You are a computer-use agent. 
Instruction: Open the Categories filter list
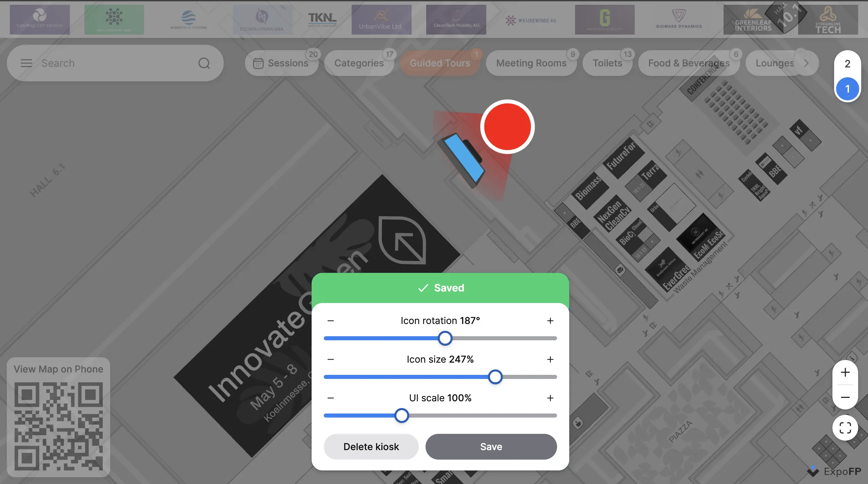(x=359, y=63)
